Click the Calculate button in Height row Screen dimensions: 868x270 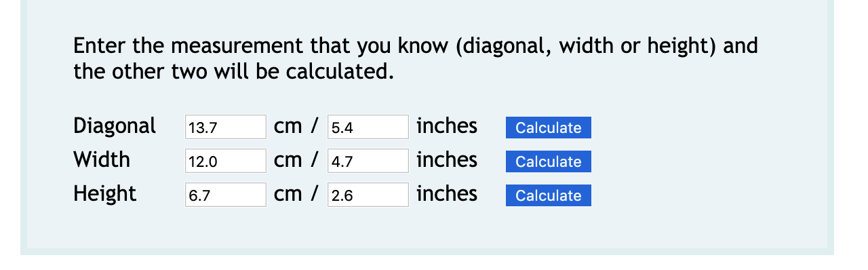pyautogui.click(x=548, y=195)
